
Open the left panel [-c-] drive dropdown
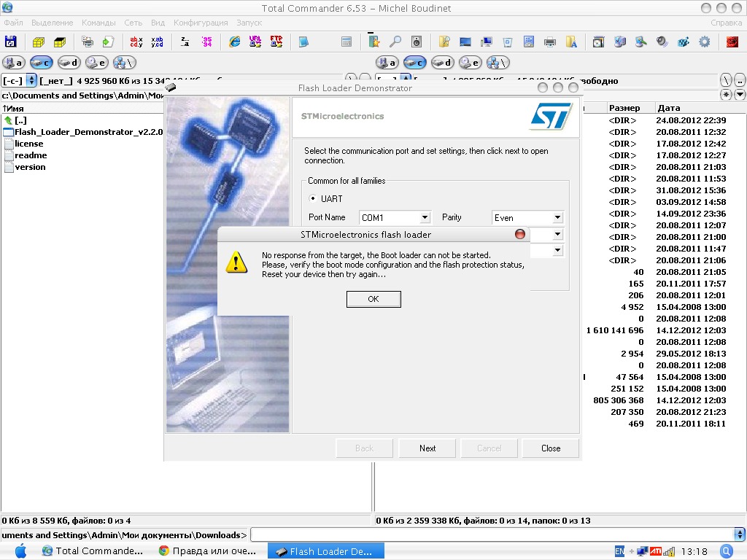(31, 80)
